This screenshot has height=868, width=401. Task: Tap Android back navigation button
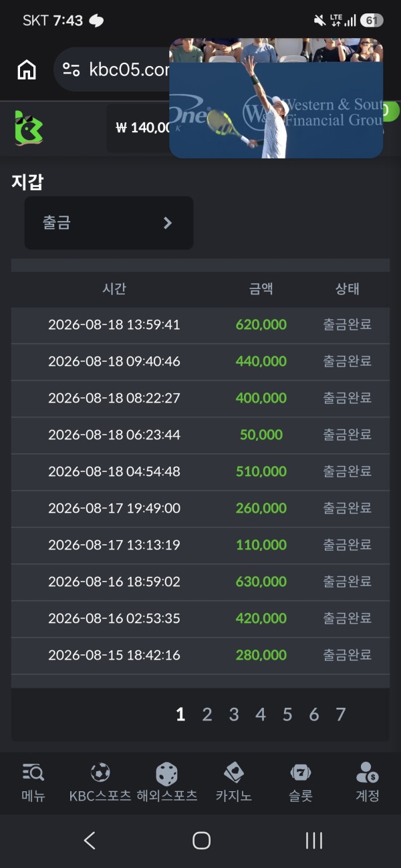[90, 841]
